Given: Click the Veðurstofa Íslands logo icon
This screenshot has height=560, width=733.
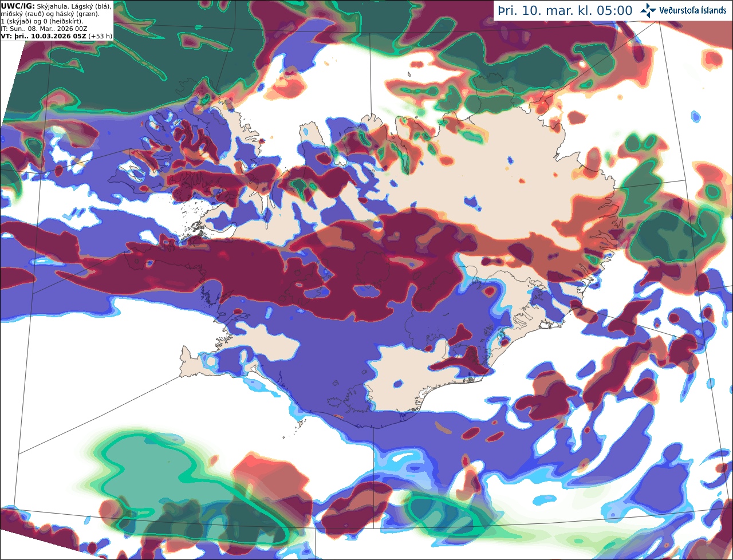Looking at the screenshot, I should click(648, 10).
